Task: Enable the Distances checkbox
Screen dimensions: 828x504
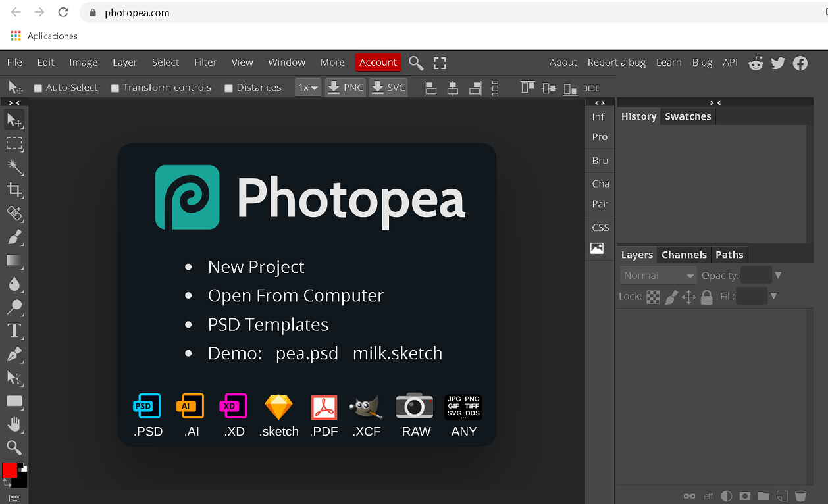Action: [229, 88]
